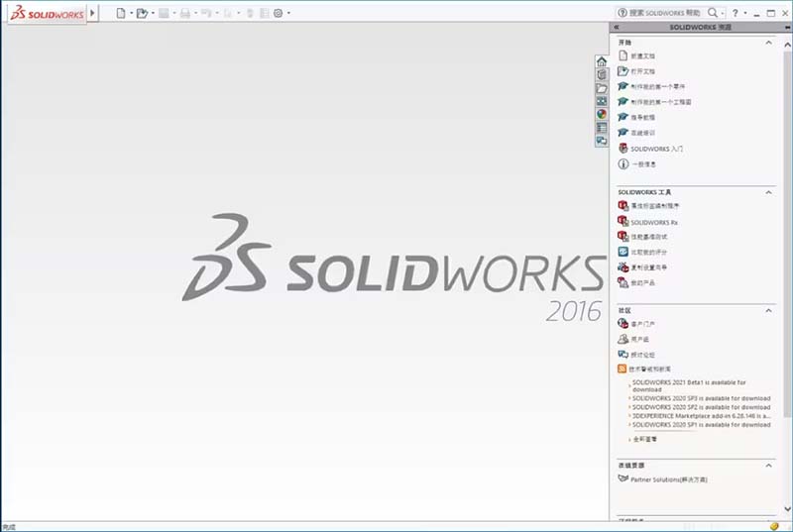Launch 复制设置向导 tool

[649, 267]
